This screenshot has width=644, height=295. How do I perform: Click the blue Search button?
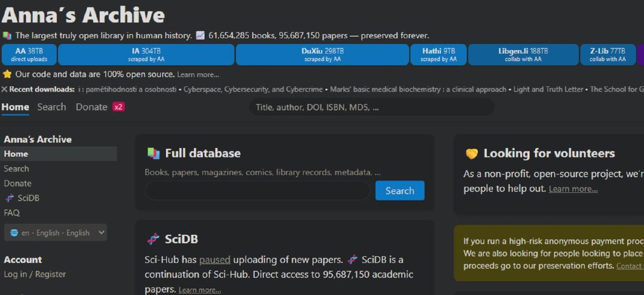click(x=400, y=191)
